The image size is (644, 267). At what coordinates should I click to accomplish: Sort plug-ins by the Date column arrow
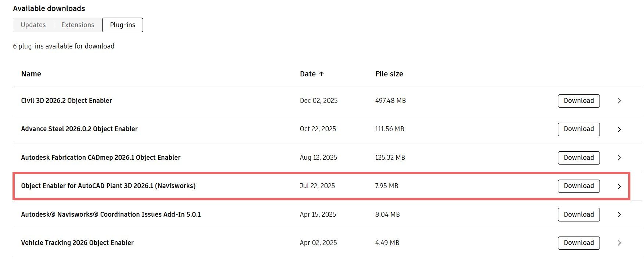321,74
